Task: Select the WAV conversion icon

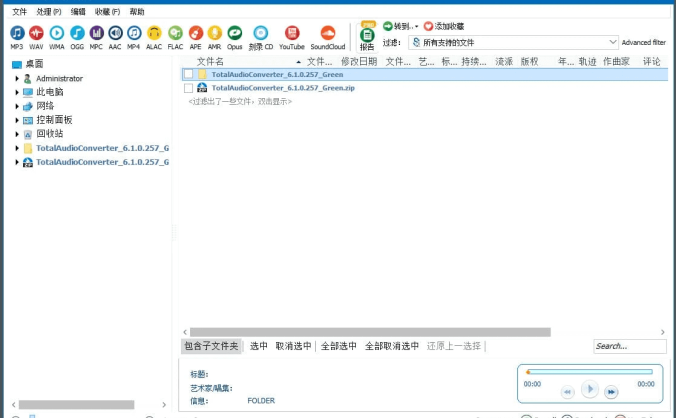Action: pos(36,33)
